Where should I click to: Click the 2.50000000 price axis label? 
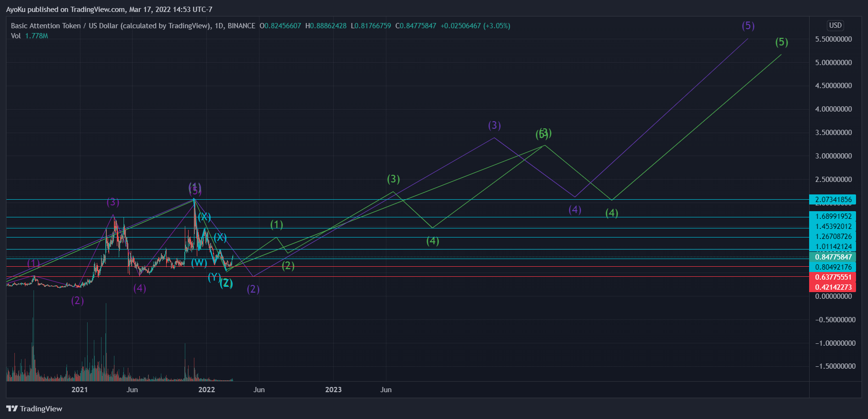[x=834, y=180]
